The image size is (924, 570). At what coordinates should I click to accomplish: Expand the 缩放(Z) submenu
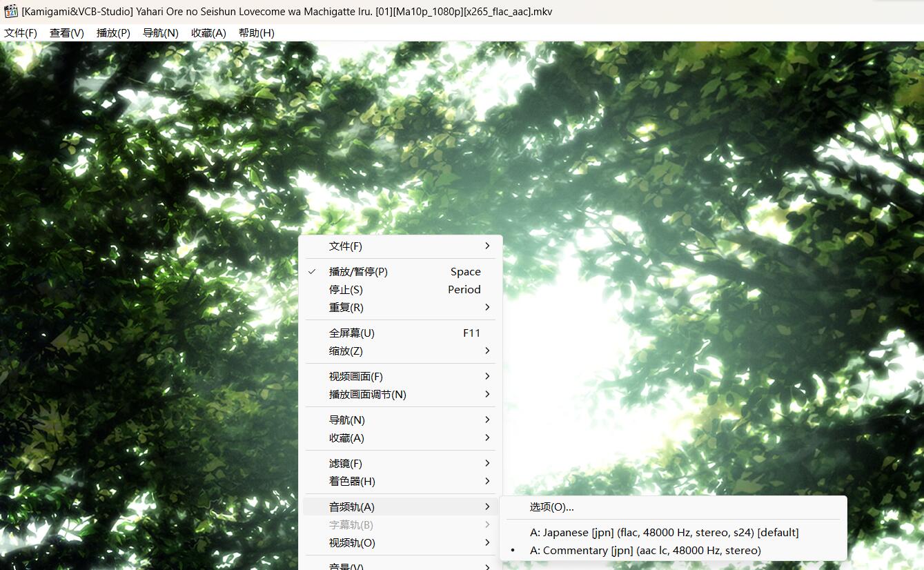(400, 351)
